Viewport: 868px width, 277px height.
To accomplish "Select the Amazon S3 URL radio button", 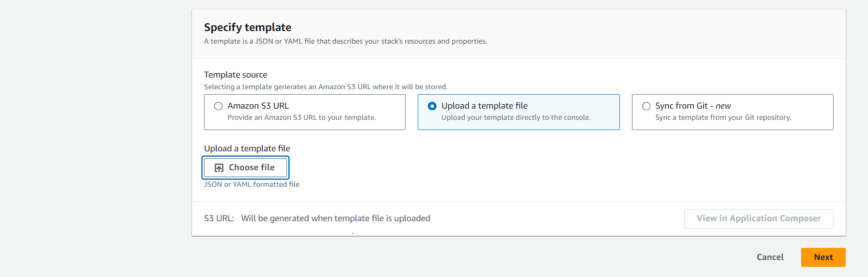I will tap(219, 106).
